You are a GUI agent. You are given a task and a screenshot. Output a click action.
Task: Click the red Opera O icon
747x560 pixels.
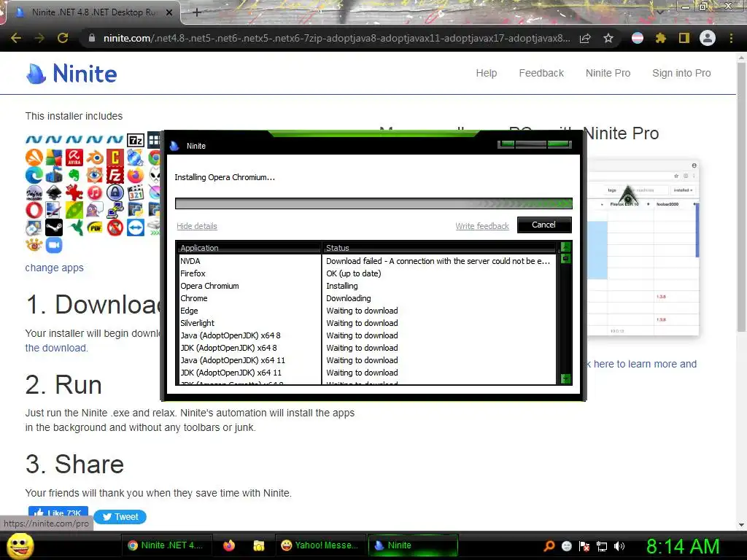(x=34, y=210)
